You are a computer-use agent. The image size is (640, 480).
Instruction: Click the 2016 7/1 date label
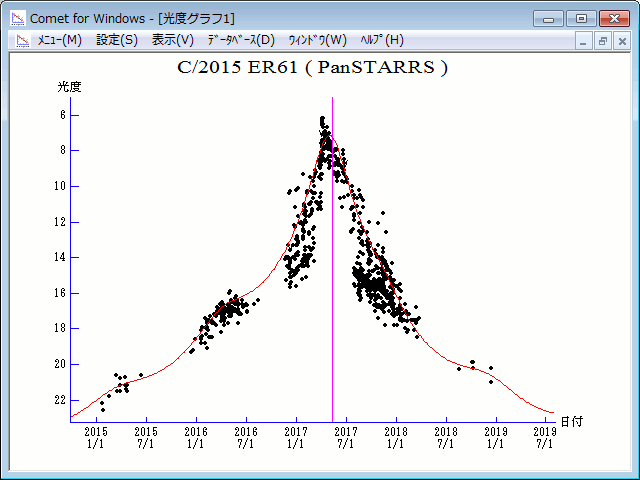[246, 438]
